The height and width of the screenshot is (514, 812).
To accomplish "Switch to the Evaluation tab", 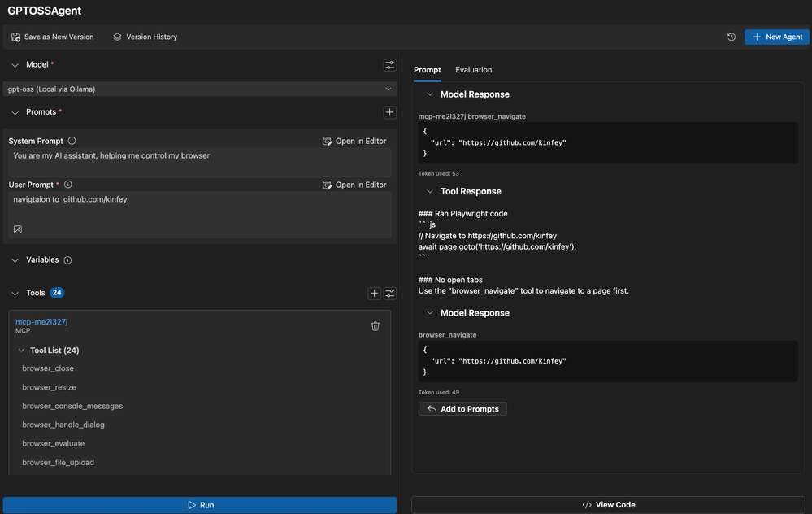I will pyautogui.click(x=473, y=70).
